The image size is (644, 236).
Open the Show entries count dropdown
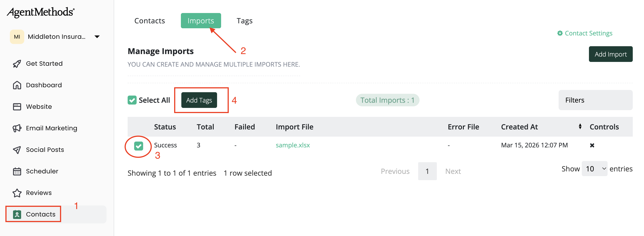[594, 169]
